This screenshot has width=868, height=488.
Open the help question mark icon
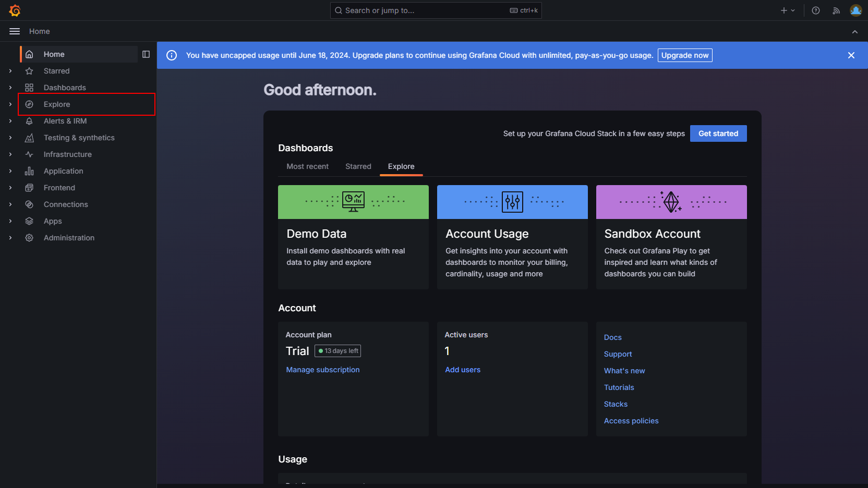tap(816, 10)
